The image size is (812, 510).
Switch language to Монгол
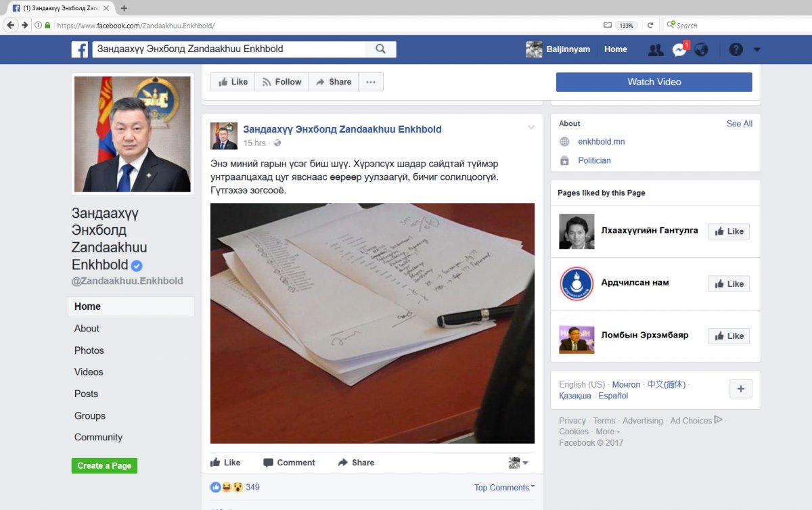pyautogui.click(x=626, y=384)
